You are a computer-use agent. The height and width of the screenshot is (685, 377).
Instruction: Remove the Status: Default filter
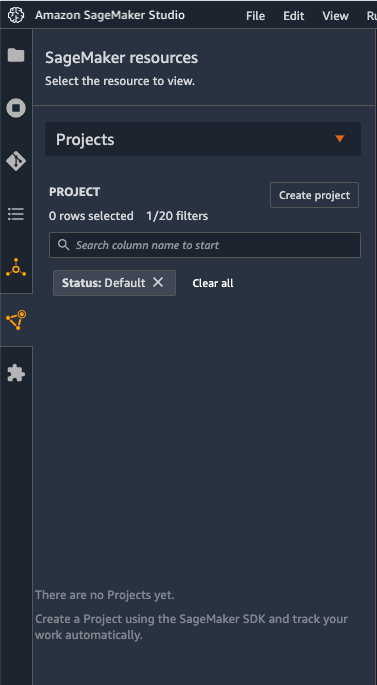[158, 282]
